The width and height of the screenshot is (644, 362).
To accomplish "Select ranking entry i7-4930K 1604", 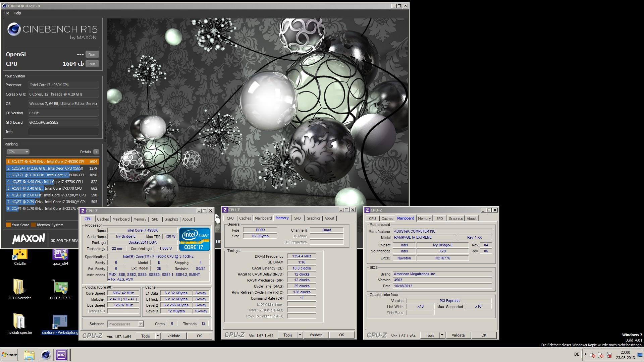I will [52, 162].
